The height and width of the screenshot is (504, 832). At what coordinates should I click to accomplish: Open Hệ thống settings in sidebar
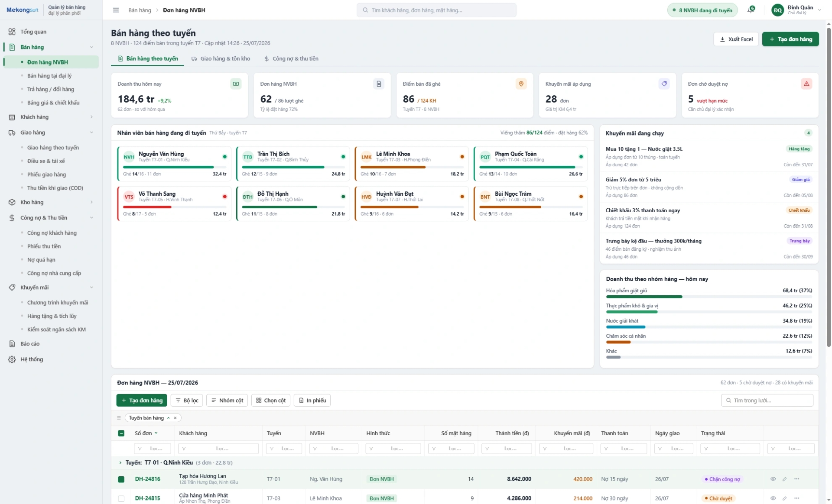coord(32,359)
